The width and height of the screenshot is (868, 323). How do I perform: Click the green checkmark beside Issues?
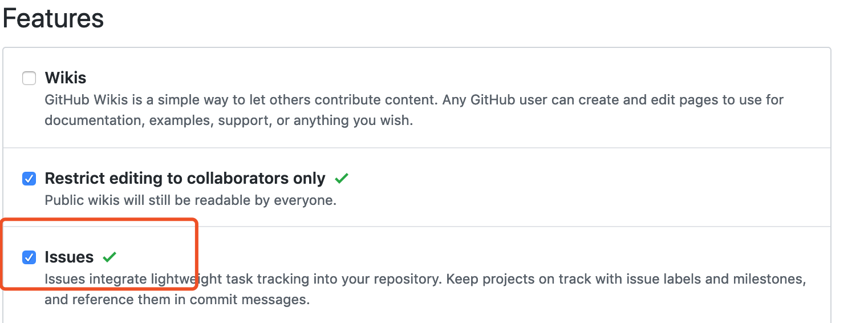[109, 257]
